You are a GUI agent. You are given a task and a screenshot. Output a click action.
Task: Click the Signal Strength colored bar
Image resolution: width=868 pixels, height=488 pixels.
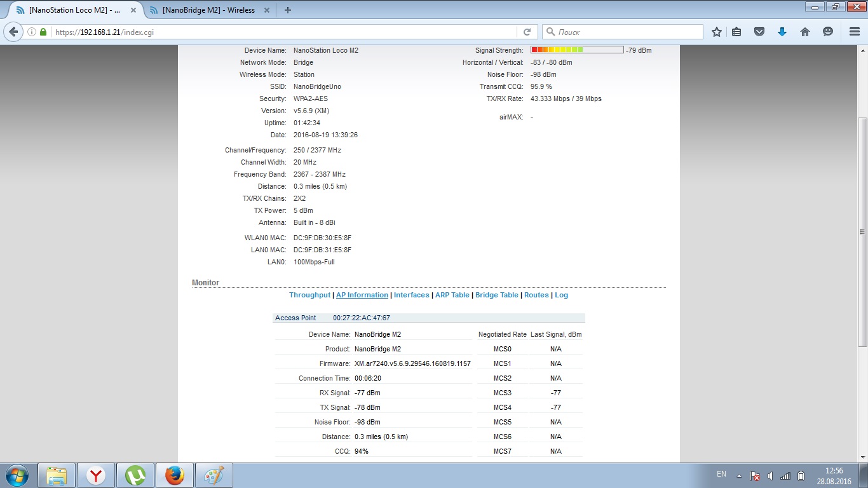[577, 50]
